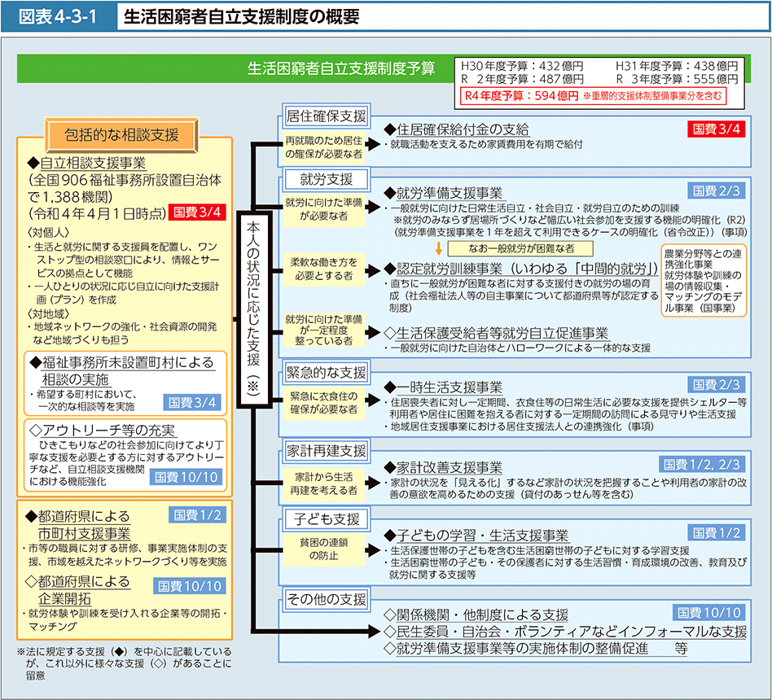Image resolution: width=772 pixels, height=700 pixels.
Task: Click the 国費10/10 badge in その他の支援 section
Action: (708, 612)
